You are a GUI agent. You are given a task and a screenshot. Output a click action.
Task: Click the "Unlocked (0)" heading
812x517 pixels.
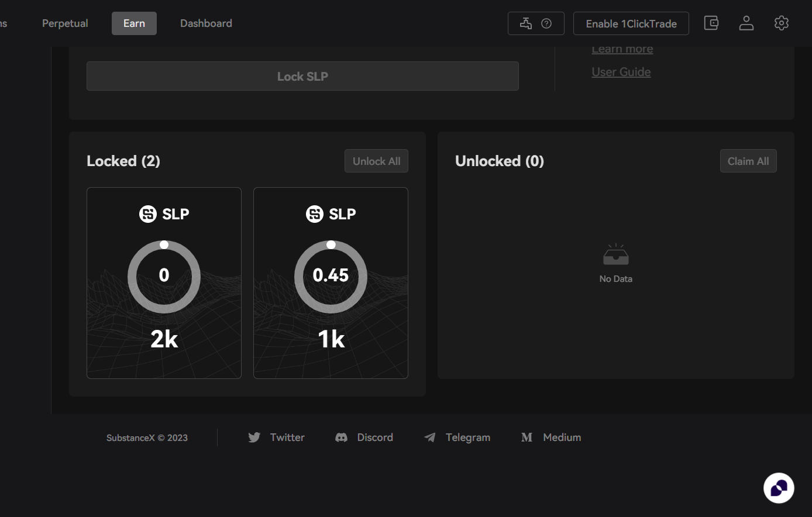[x=500, y=161]
